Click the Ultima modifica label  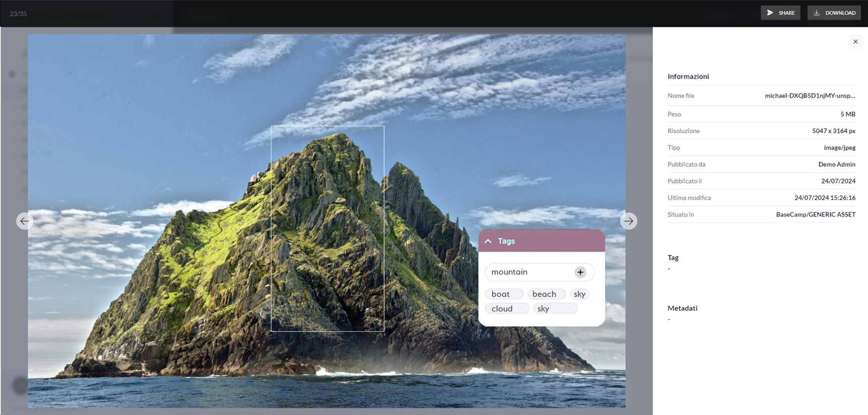[x=689, y=197]
